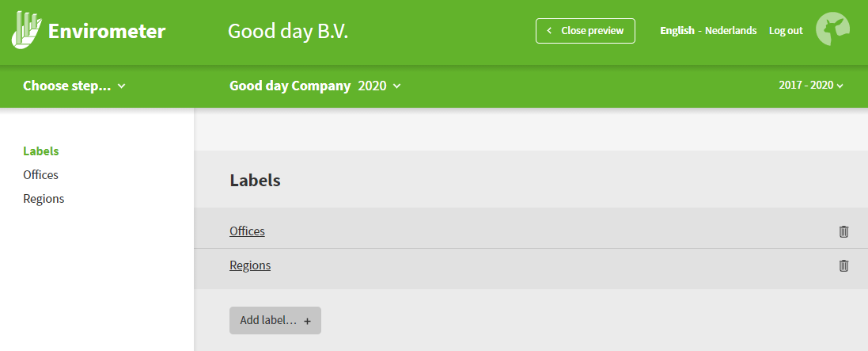868x351 pixels.
Task: Click the back chevron in Close preview
Action: click(x=549, y=30)
